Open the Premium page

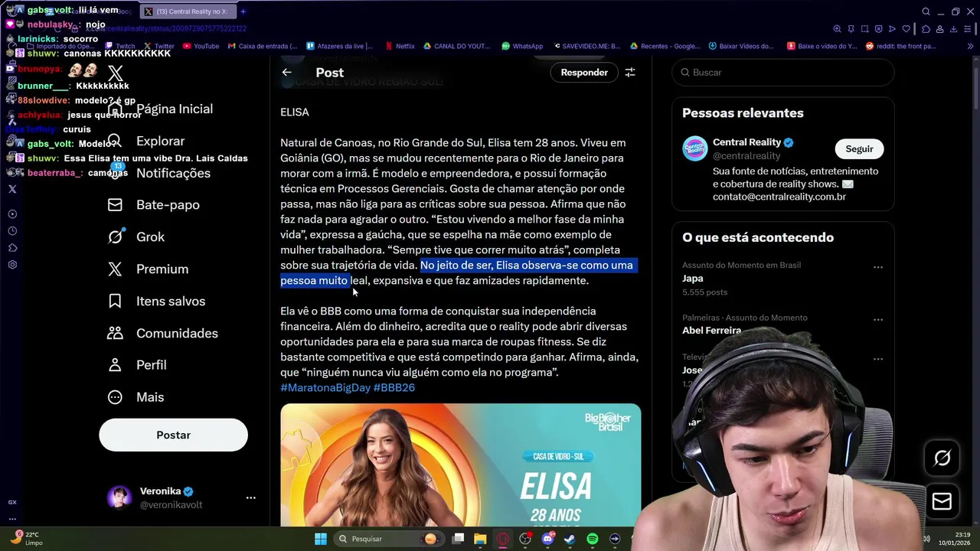point(148,269)
